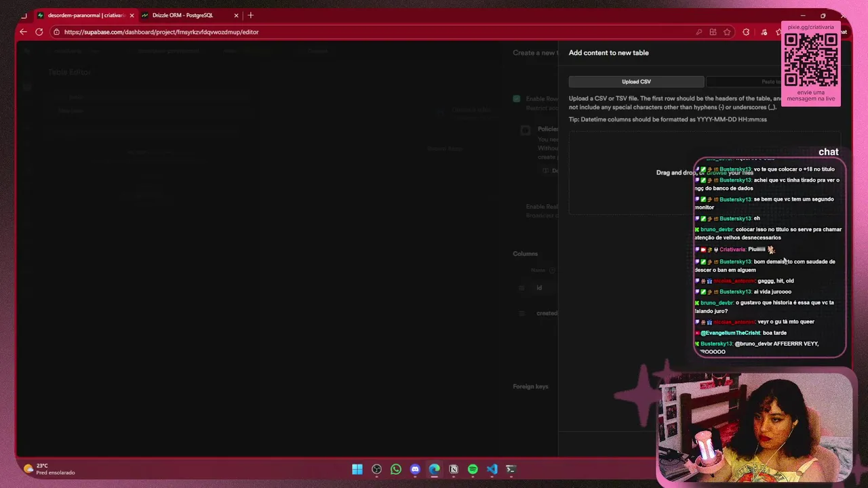Click the Table Editor heading
This screenshot has width=868, height=488.
69,72
